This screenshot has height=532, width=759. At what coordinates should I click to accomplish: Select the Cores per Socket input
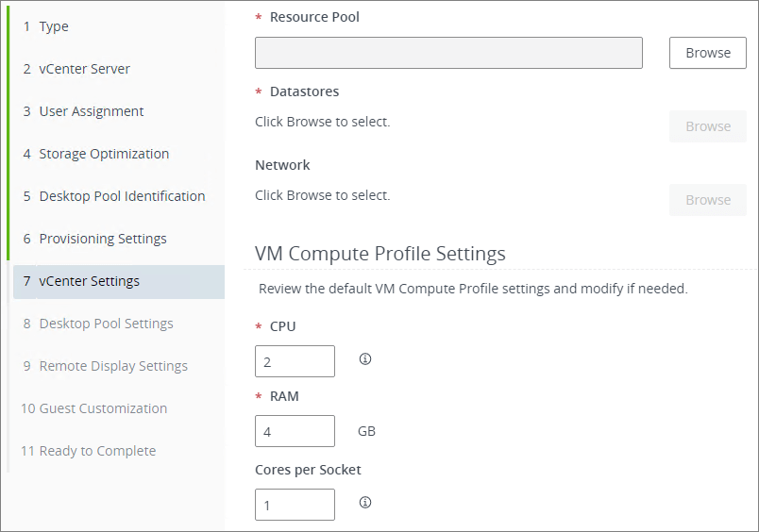click(295, 505)
